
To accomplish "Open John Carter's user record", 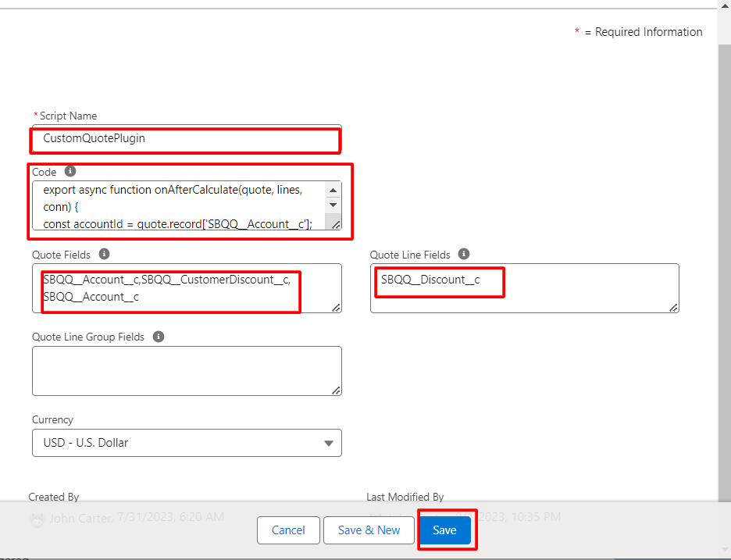I will tap(78, 517).
